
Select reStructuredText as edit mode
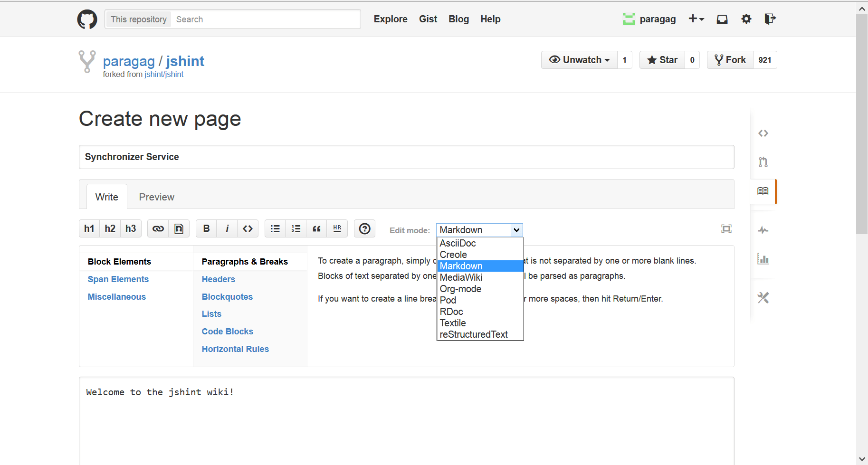point(473,334)
